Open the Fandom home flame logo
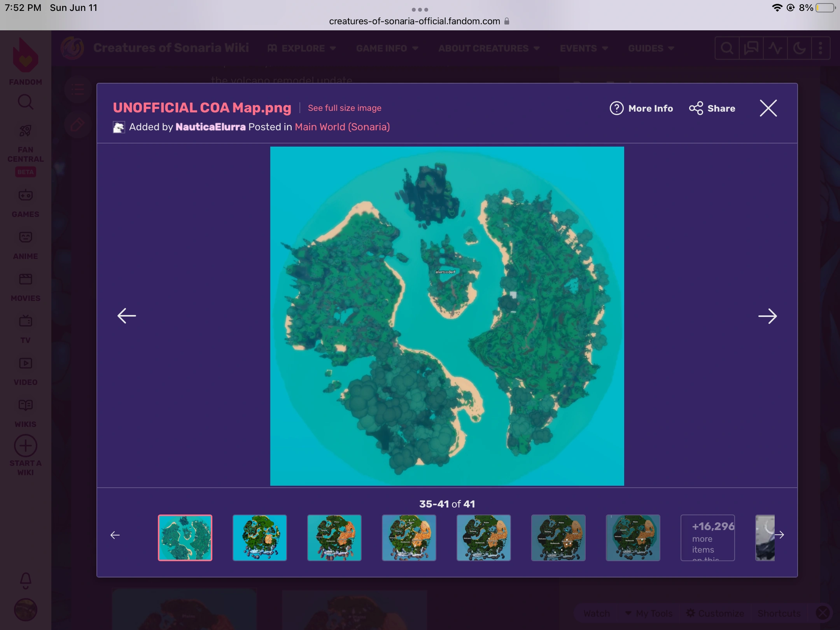The height and width of the screenshot is (630, 840). [25, 55]
